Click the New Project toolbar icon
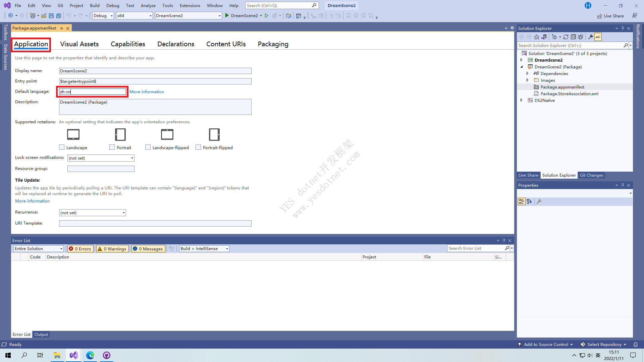This screenshot has width=644, height=362. [x=33, y=16]
